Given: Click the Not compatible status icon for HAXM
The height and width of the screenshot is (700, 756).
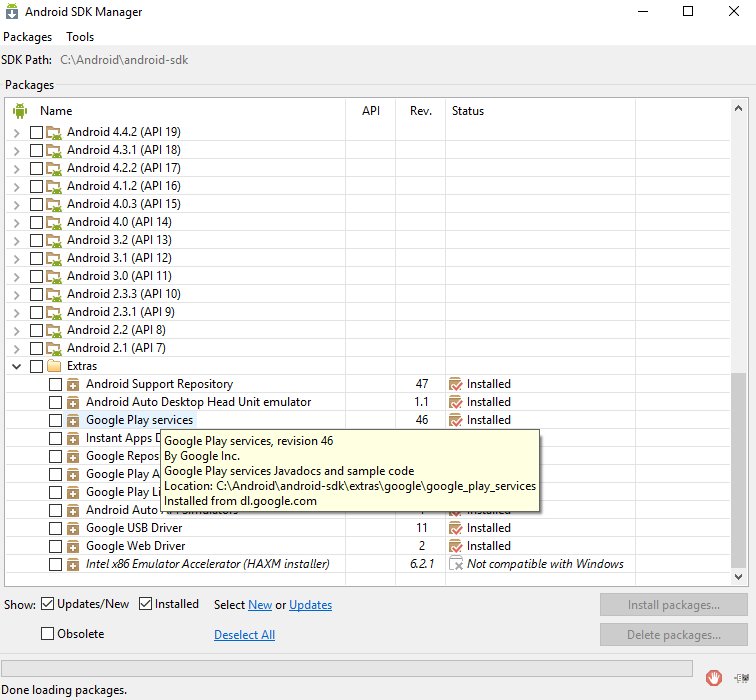Looking at the screenshot, I should (x=456, y=564).
